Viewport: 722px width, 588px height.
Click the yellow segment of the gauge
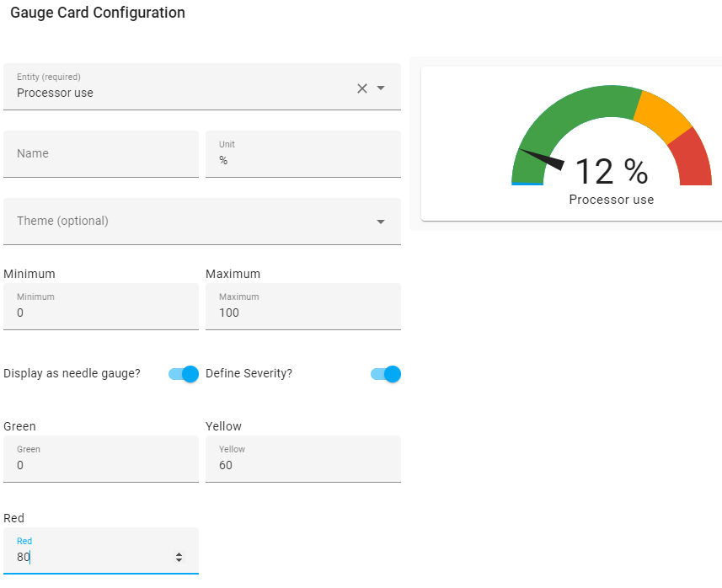click(664, 116)
